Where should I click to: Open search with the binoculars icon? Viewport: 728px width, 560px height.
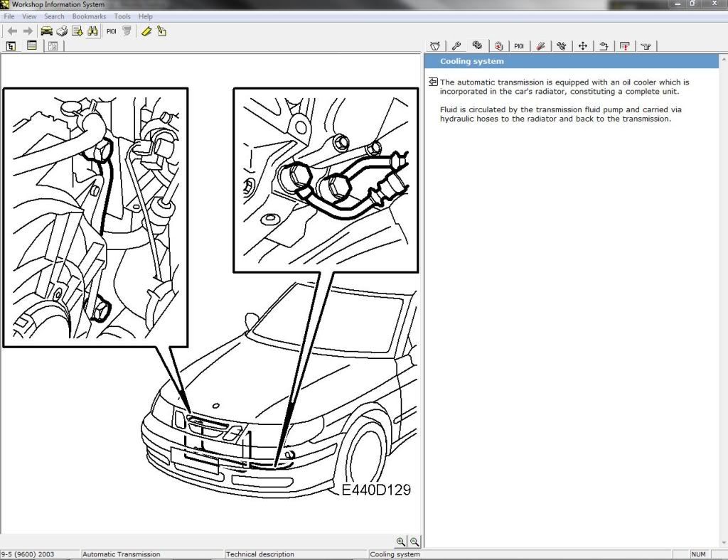pos(93,31)
